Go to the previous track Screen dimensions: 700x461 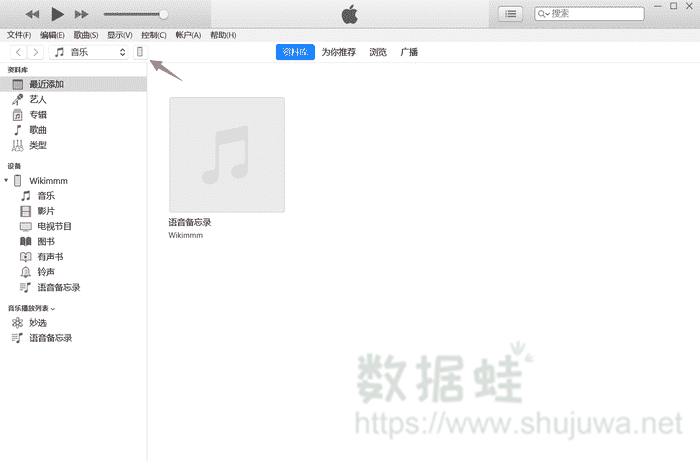tap(32, 14)
